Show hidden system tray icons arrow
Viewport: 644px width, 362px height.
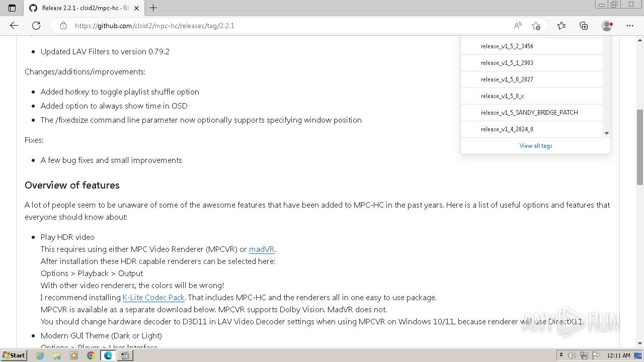tap(561, 355)
